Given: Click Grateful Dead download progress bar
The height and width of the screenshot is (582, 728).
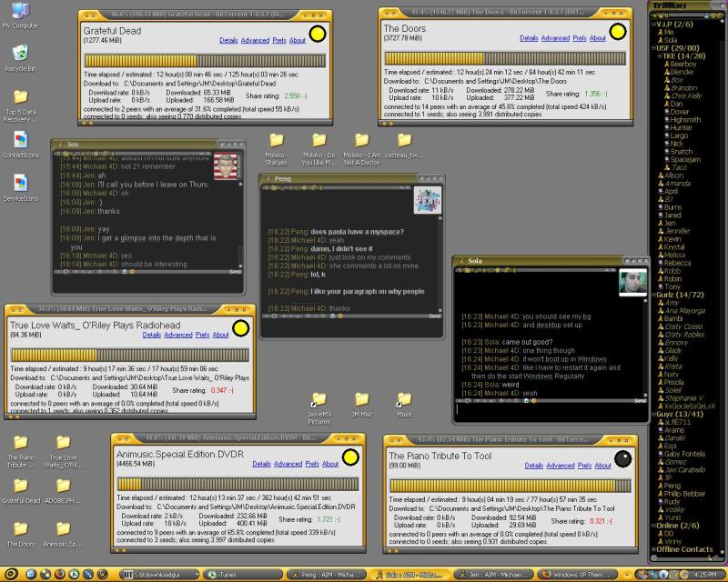Looking at the screenshot, I should (205, 61).
